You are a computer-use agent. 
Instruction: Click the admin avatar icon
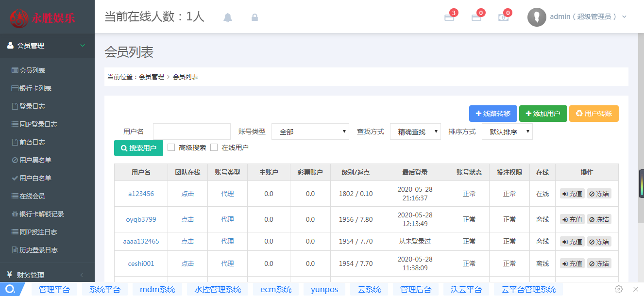coord(537,17)
